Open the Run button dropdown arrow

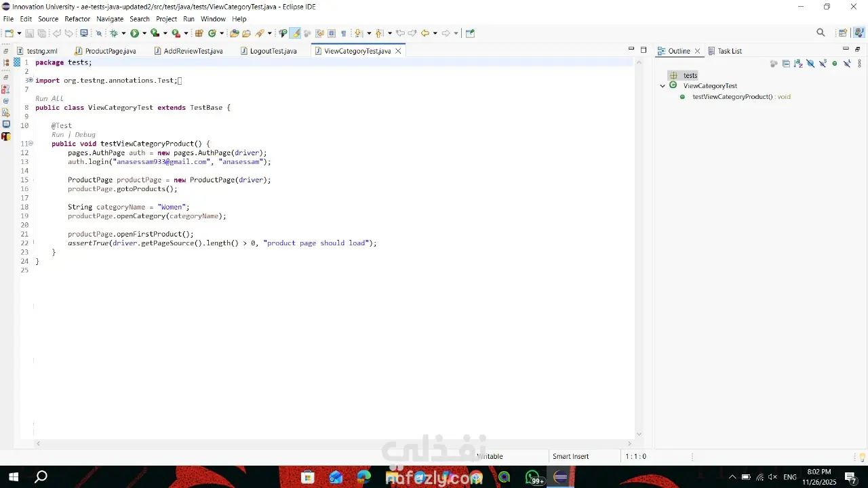tap(144, 33)
